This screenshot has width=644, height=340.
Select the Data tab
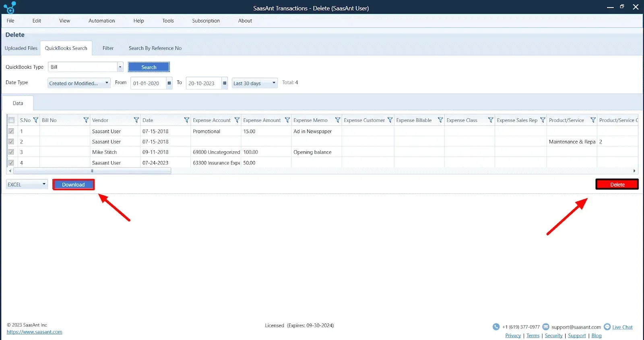(18, 103)
